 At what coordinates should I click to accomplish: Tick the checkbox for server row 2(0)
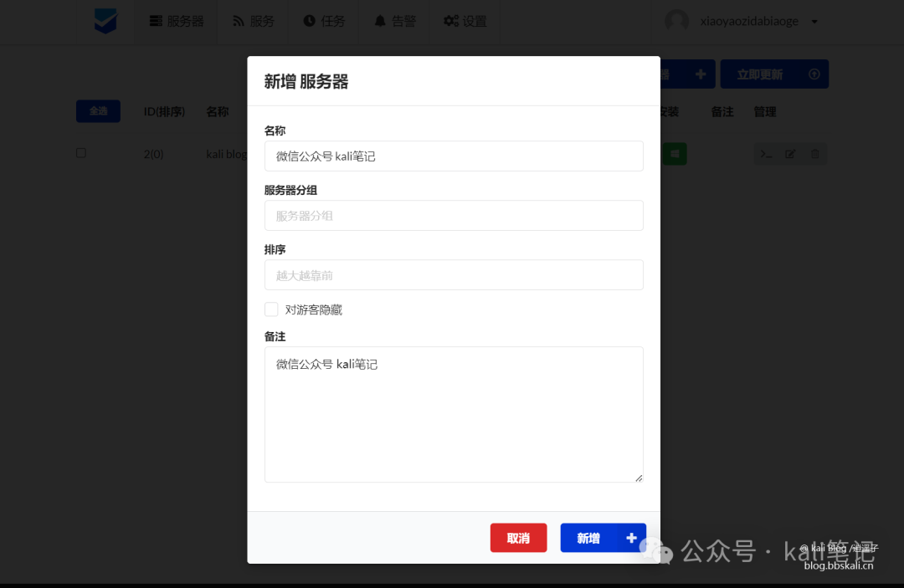click(81, 153)
